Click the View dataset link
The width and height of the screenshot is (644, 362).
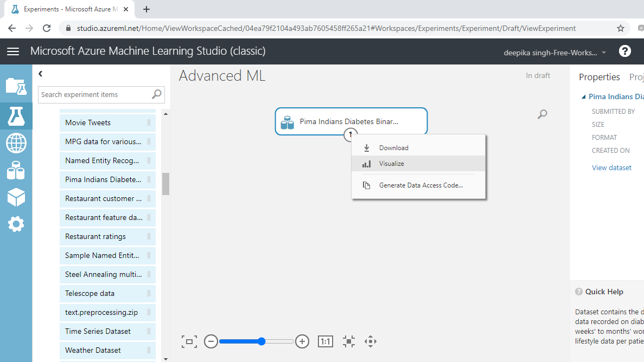tap(611, 167)
